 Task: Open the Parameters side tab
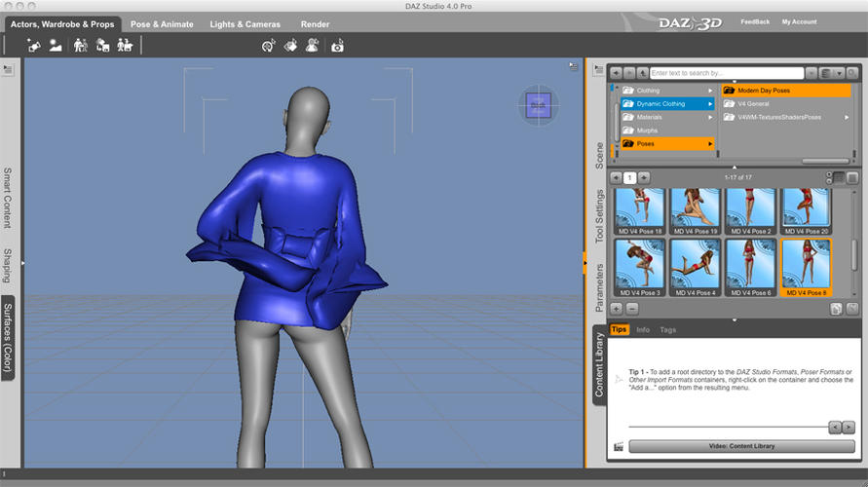[x=599, y=287]
